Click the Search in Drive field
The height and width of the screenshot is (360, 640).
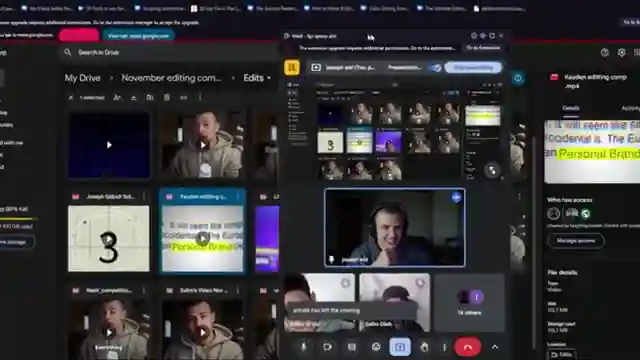[x=169, y=52]
